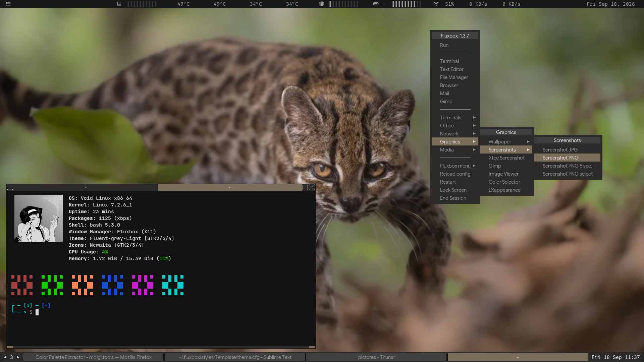Screen dimensions: 644x362
Task: Click the avatar image in terminal
Action: pos(39,218)
